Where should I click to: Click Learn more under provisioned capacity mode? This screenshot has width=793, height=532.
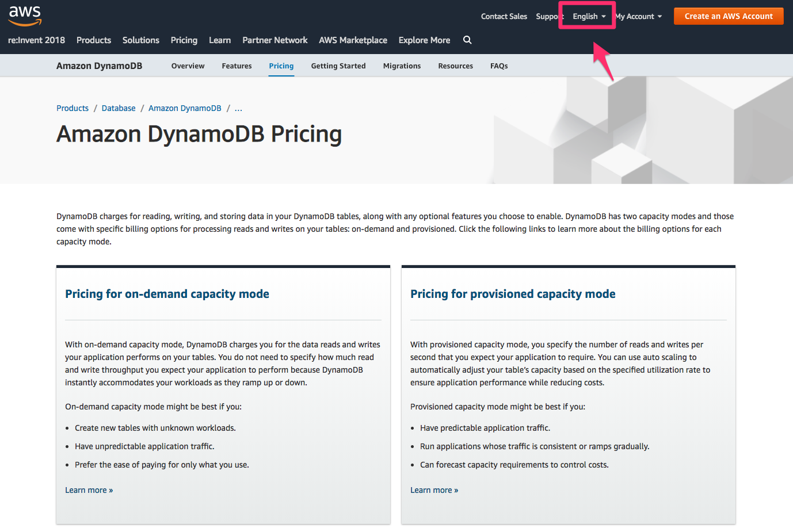[434, 489]
